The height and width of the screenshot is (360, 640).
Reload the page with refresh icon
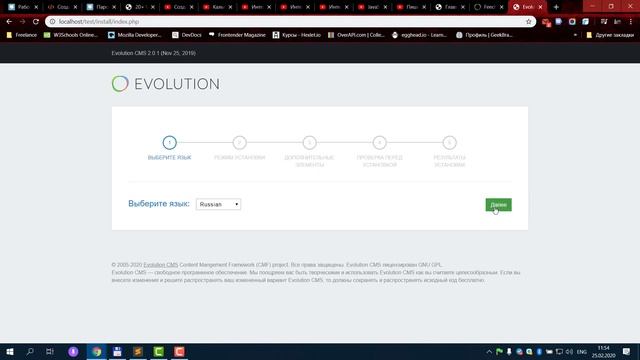click(36, 22)
